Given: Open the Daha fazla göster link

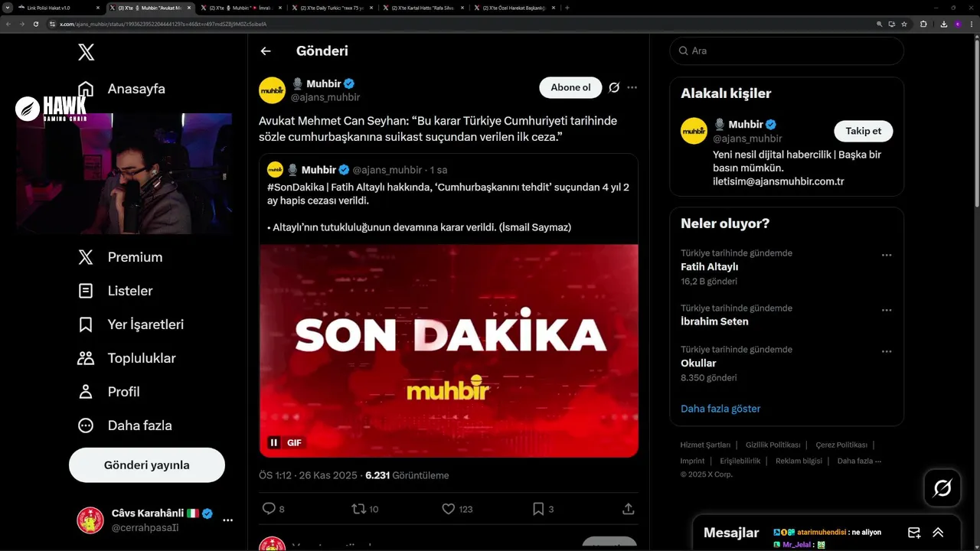Looking at the screenshot, I should 720,409.
